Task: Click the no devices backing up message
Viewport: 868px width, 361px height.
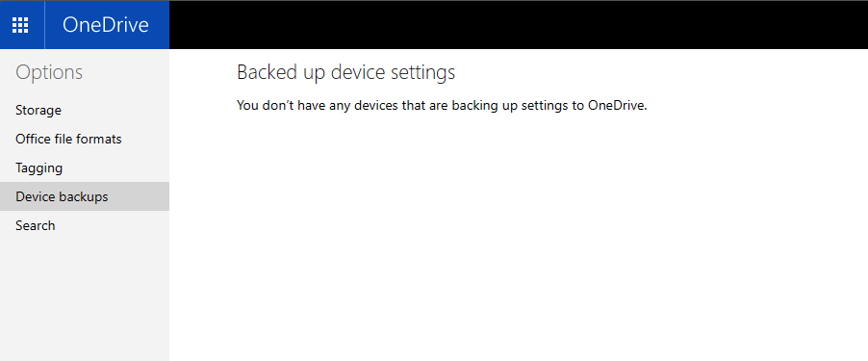Action: click(x=442, y=105)
